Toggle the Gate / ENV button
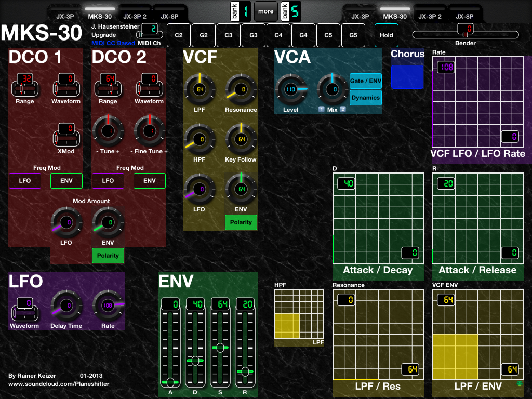The width and height of the screenshot is (532, 399). tap(366, 81)
